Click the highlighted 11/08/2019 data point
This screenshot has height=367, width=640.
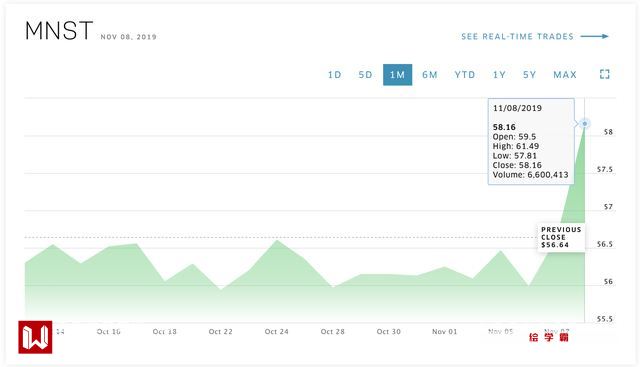[x=584, y=123]
